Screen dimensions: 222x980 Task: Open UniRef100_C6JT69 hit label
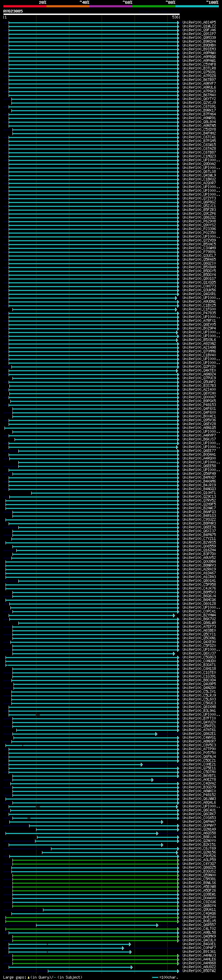(199, 848)
